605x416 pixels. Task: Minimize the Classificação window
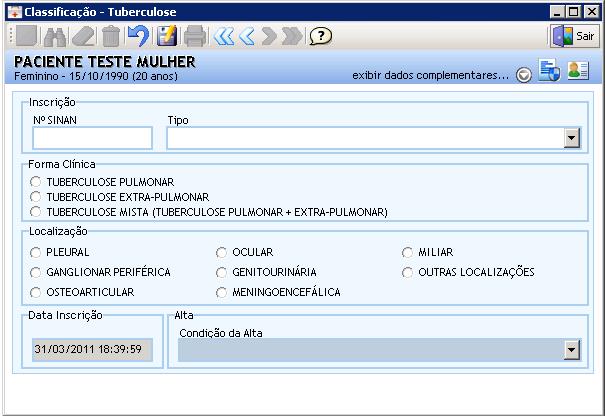(x=556, y=12)
